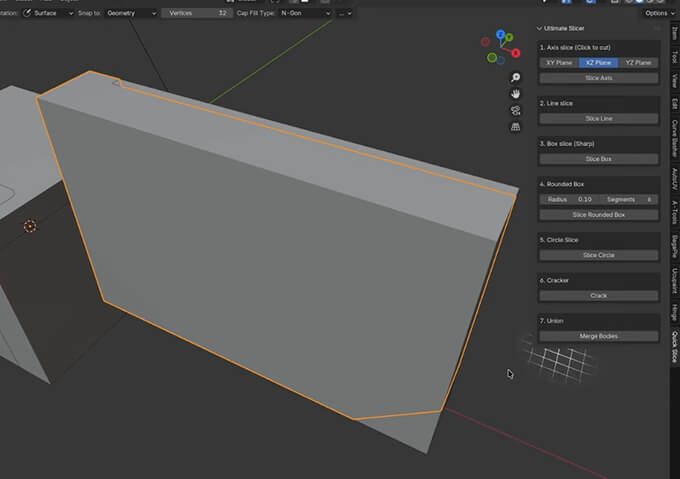Image resolution: width=680 pixels, height=479 pixels.
Task: Click the Radius 0.10 slider field
Action: (x=569, y=199)
